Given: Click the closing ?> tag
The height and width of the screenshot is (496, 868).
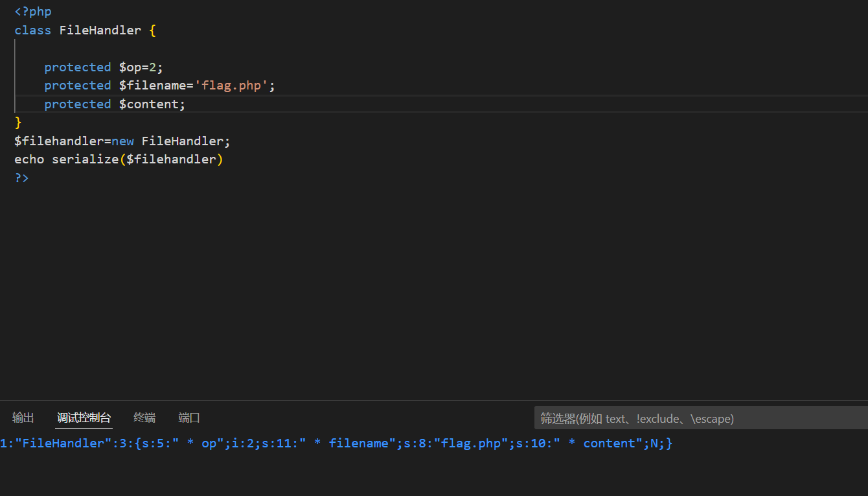Looking at the screenshot, I should point(22,178).
